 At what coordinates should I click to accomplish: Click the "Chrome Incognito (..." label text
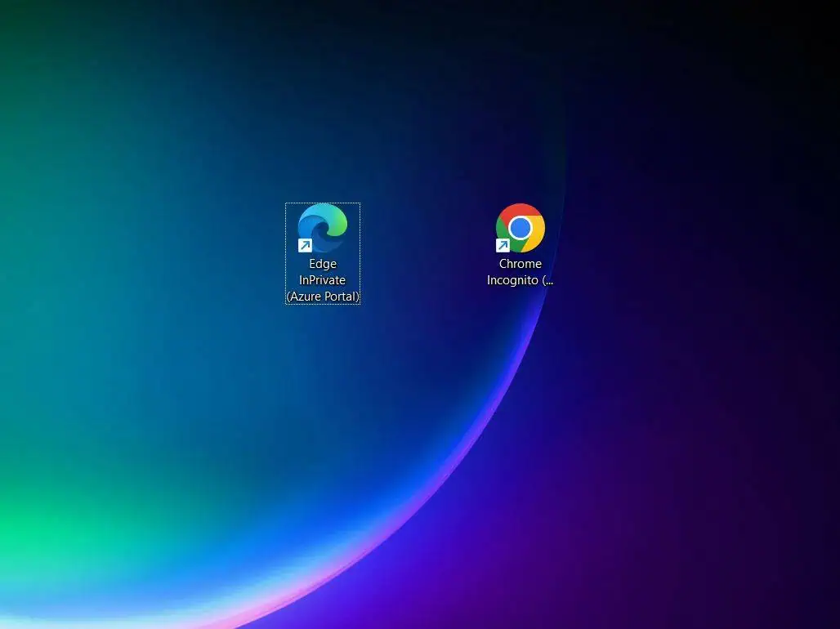[x=521, y=272]
